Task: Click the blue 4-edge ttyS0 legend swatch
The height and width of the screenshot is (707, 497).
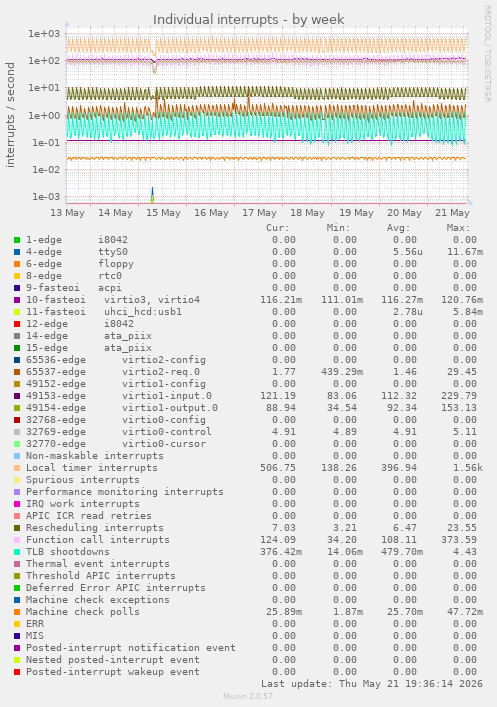Action: pos(17,252)
